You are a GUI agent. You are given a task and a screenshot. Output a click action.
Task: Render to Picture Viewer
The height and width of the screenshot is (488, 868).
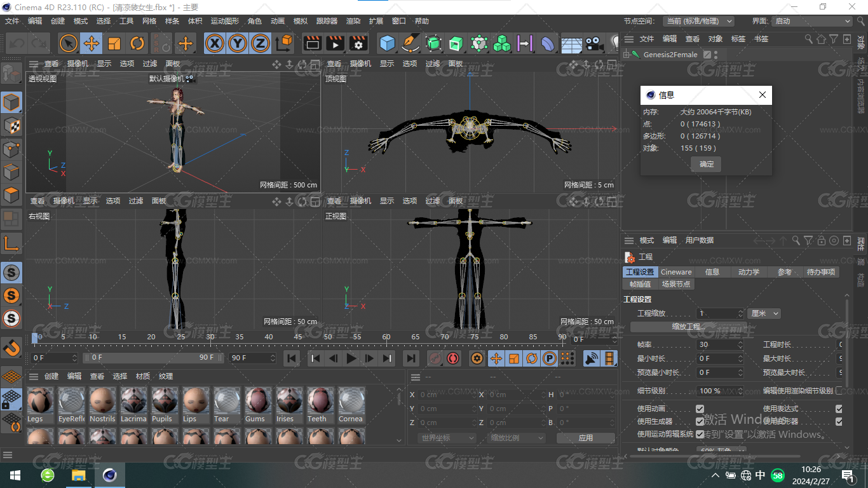pyautogui.click(x=335, y=43)
